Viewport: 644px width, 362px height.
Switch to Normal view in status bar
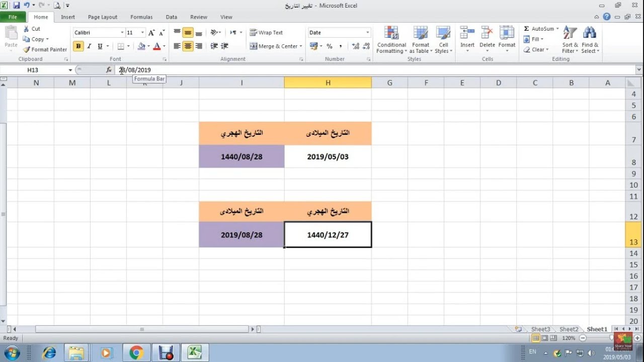coord(536,338)
